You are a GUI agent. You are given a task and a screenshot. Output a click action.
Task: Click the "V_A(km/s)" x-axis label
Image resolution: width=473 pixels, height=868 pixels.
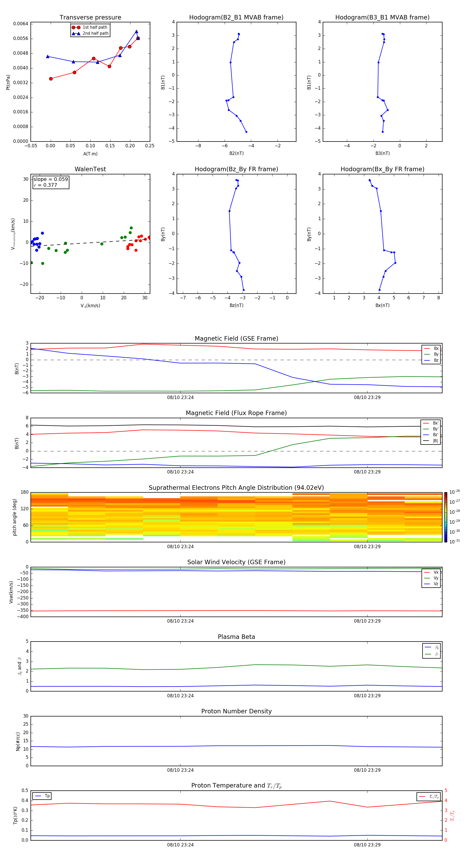click(90, 306)
